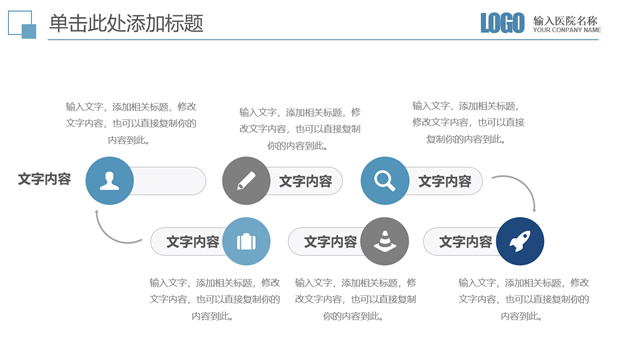The height and width of the screenshot is (361, 635).
Task: Click 文字内容 label left of person icon
Action: [x=45, y=179]
